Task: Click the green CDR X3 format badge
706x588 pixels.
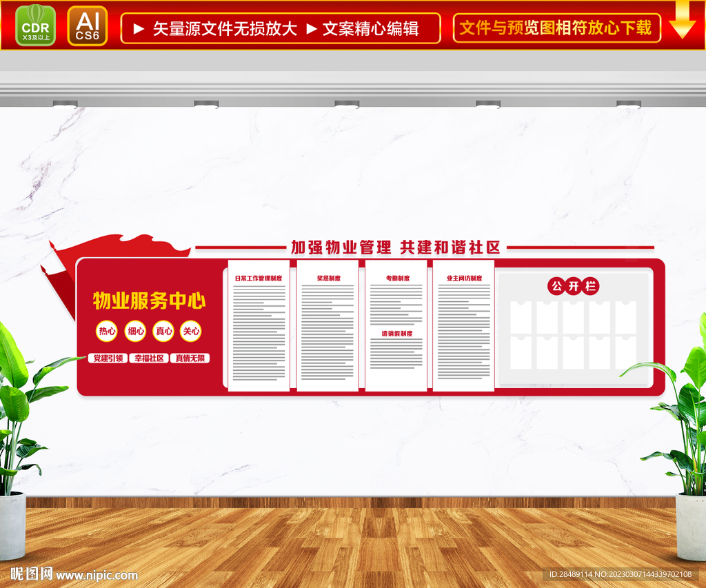Action: 35,26
